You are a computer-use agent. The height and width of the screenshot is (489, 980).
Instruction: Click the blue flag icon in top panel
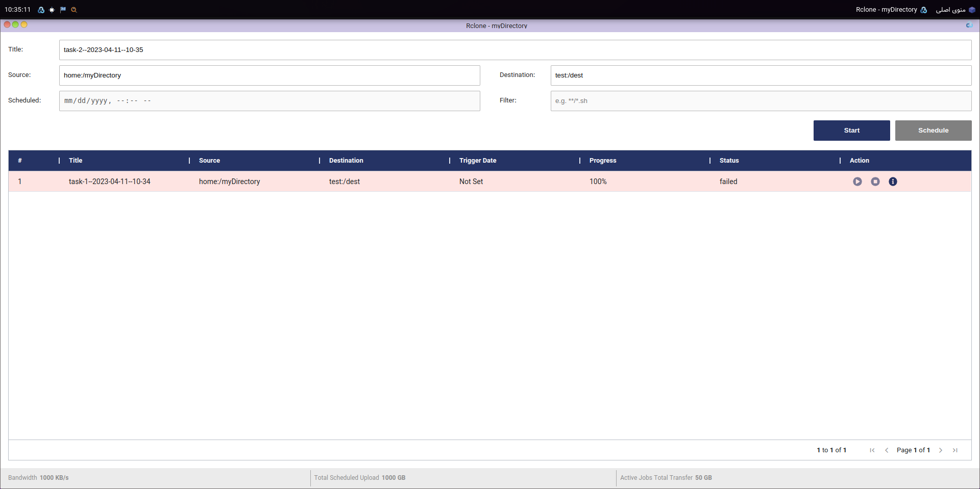point(63,10)
